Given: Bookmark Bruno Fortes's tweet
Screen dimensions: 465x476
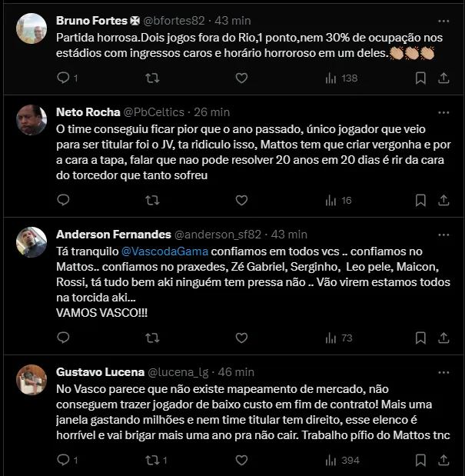Looking at the screenshot, I should pyautogui.click(x=420, y=78).
